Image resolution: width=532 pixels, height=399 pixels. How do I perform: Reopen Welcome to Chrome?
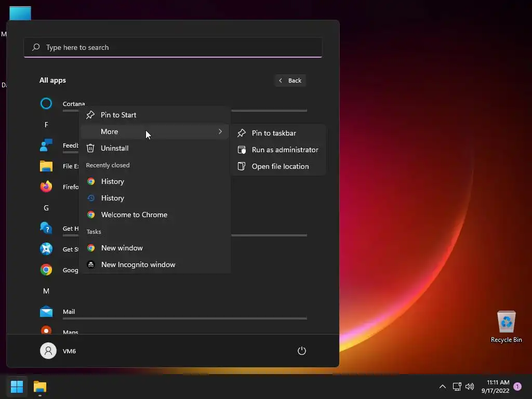(155, 215)
